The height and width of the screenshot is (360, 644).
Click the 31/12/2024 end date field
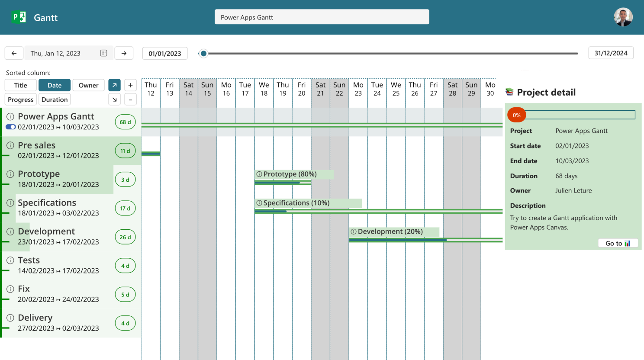click(611, 53)
